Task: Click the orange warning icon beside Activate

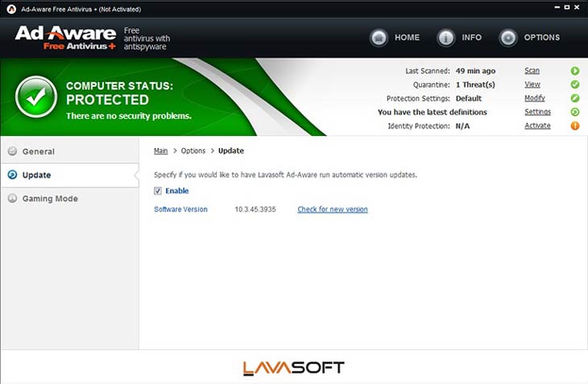Action: (x=575, y=126)
